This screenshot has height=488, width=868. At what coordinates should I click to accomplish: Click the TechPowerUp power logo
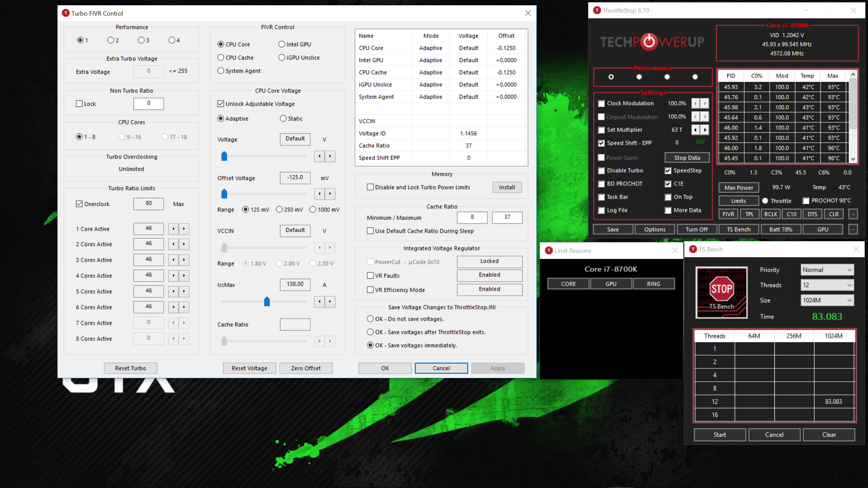click(649, 42)
